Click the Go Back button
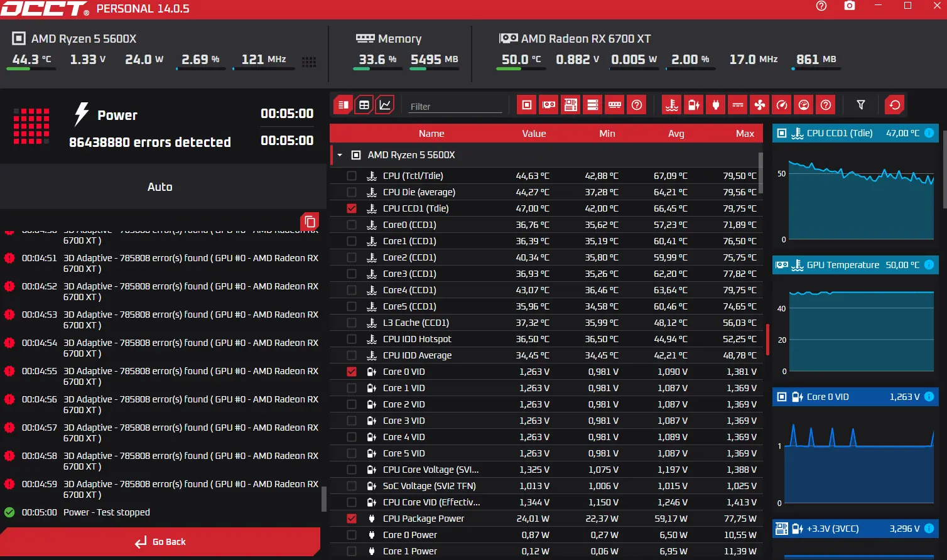Screen dimensions: 947x560 (x=160, y=542)
